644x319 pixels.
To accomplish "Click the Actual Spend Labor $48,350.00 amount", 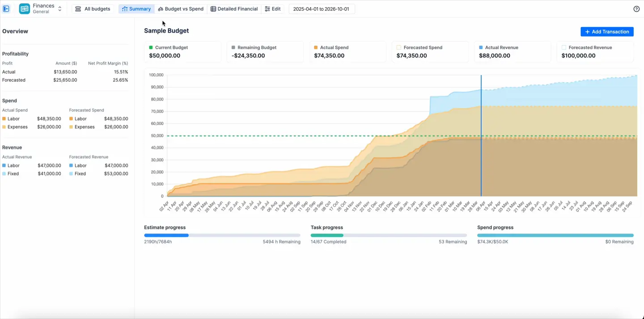I will coord(49,119).
